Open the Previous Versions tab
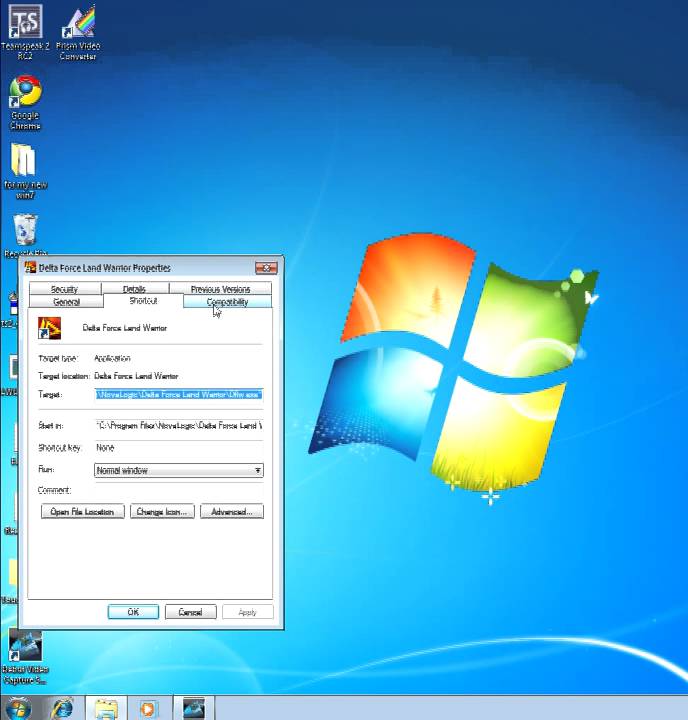 click(x=220, y=289)
